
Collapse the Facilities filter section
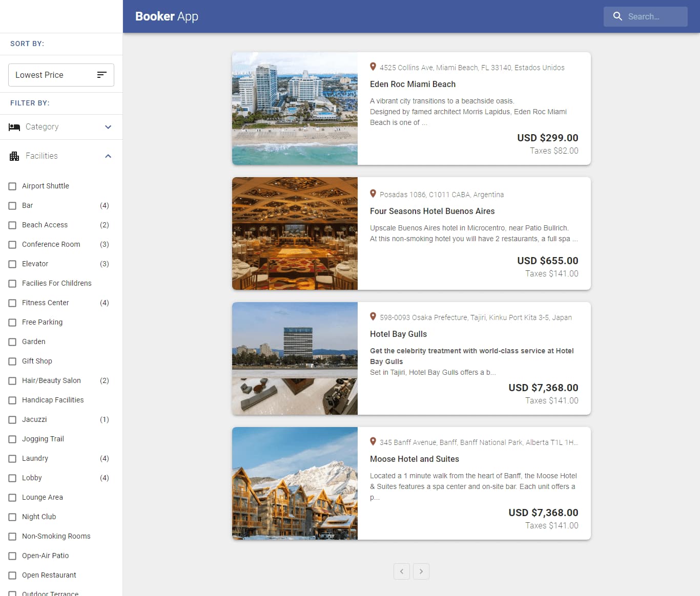[108, 156]
